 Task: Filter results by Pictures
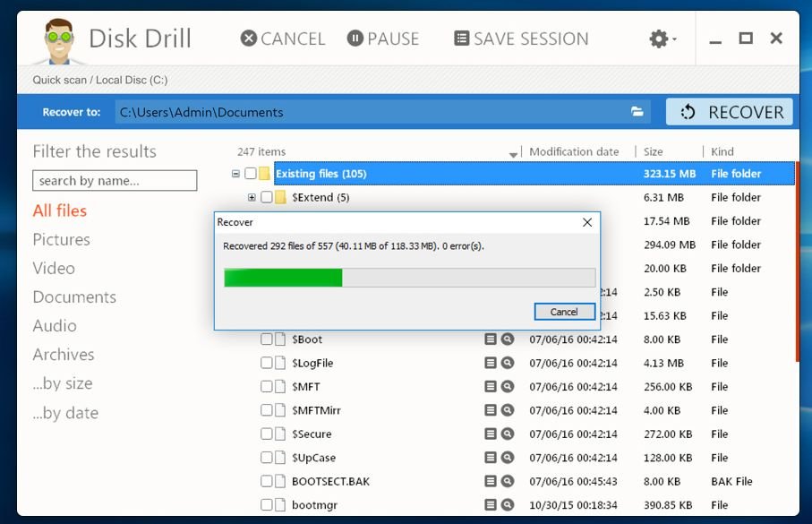61,239
